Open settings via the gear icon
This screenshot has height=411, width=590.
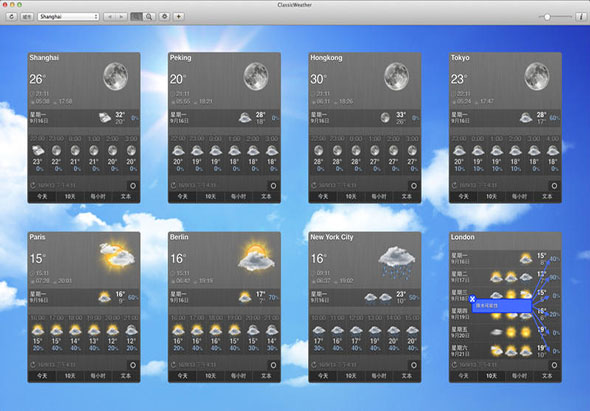coord(164,17)
